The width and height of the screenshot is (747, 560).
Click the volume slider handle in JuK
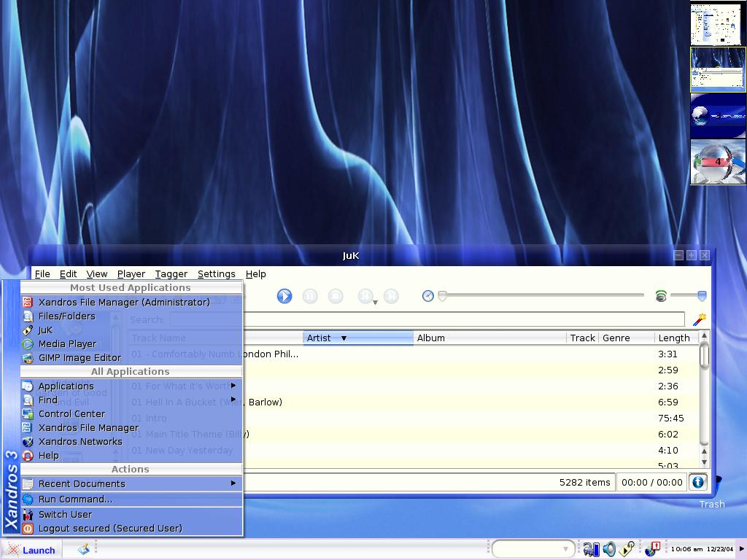point(702,296)
